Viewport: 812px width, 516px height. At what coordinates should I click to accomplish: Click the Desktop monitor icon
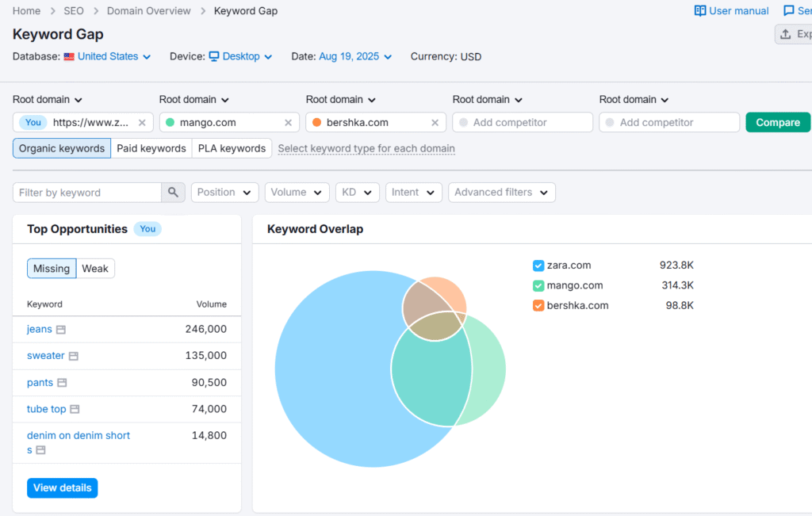pos(214,56)
